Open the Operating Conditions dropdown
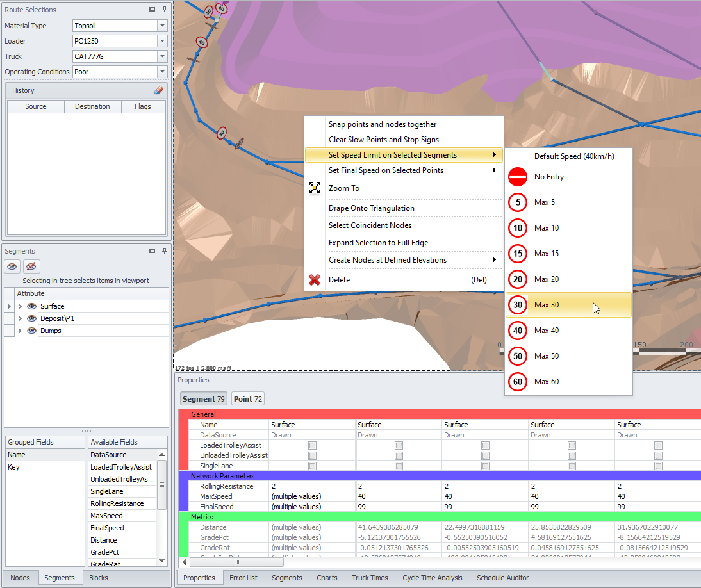701x588 pixels. tap(162, 72)
